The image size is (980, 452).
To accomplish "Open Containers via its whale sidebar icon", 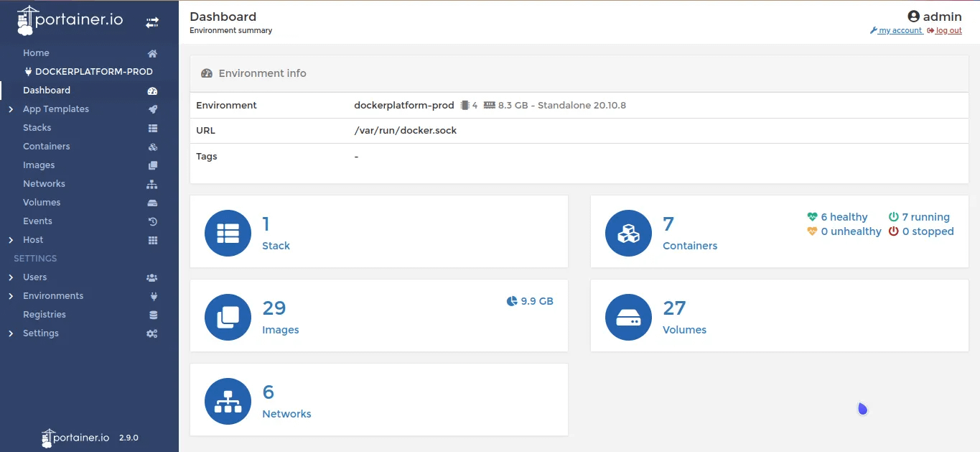I will [152, 146].
